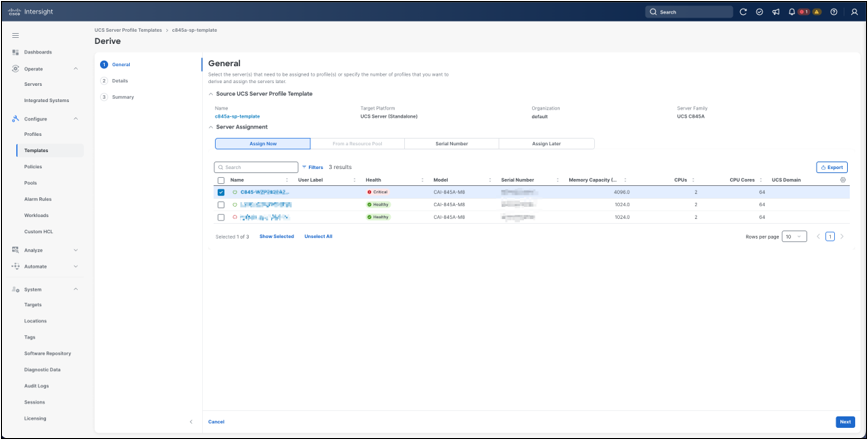This screenshot has width=868, height=440.
Task: Click the Health column options handle
Action: pyautogui.click(x=422, y=180)
